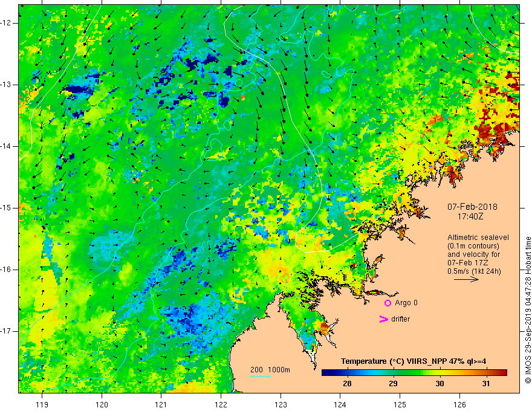Viewport: 532px width, 411px height.
Task: Click the time label 17:40Z
Action: point(470,216)
